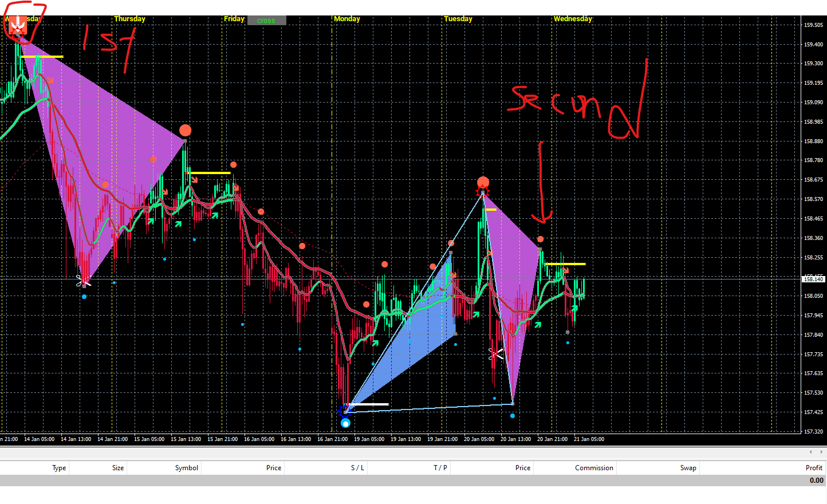
Task: Click the '16 Jan 05:00' time label
Action: pos(259,439)
